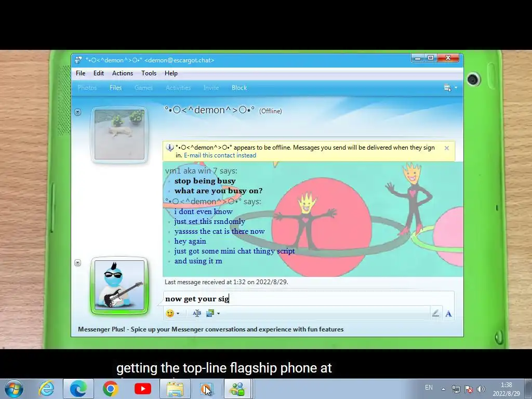Collapse your own display picture arrow
Image resolution: width=532 pixels, height=399 pixels.
point(78,263)
